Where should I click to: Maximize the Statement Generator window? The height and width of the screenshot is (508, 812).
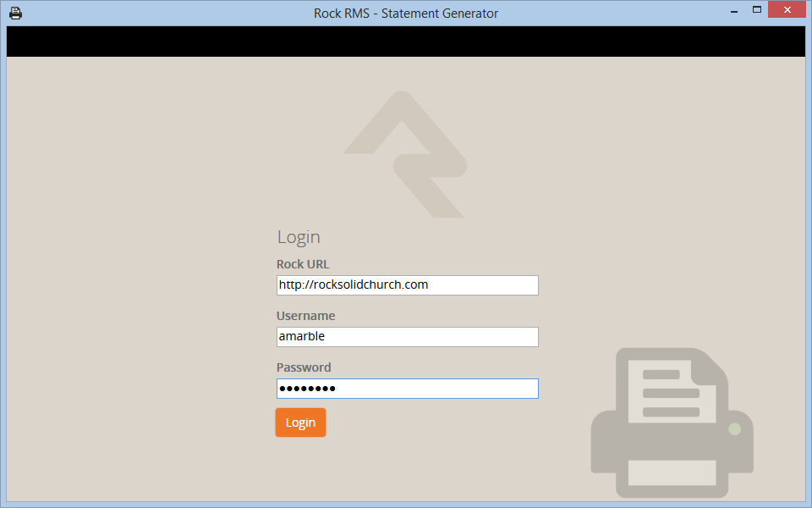pyautogui.click(x=757, y=11)
